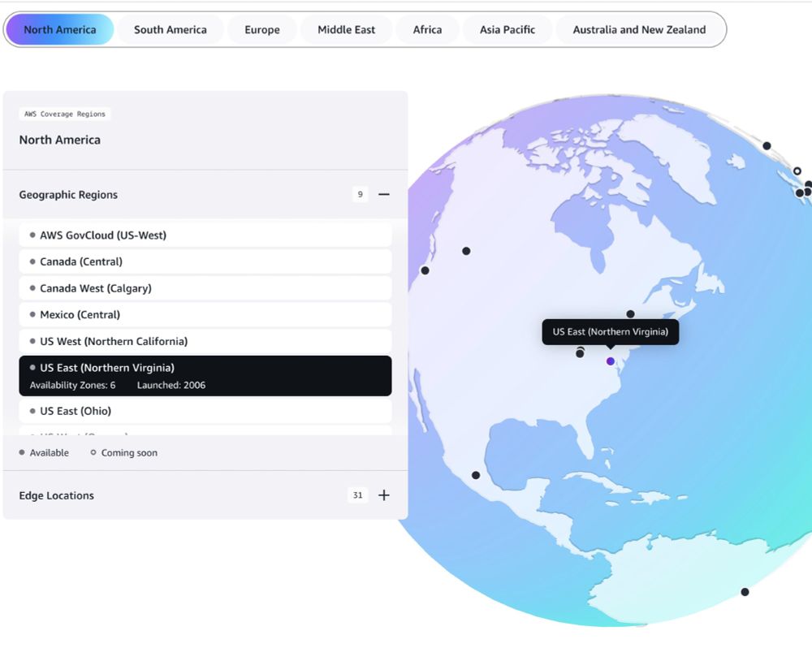
Task: Click the hollow coming-soon marker on globe edge
Action: pos(797,171)
